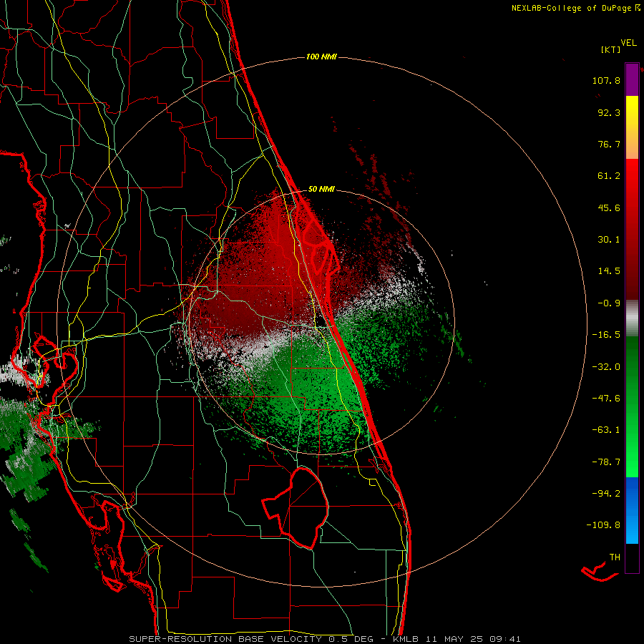
Task: Click the 107.8 velocity scale value
Action: 606,80
